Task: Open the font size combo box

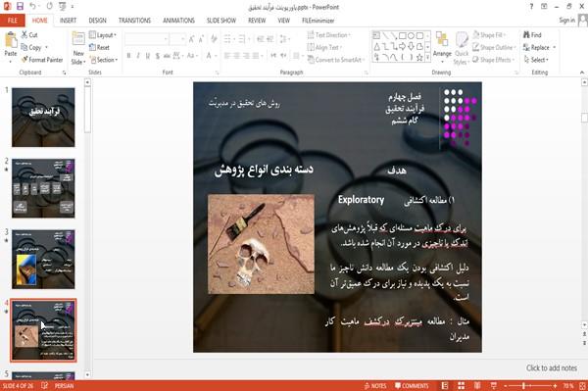Action: pyautogui.click(x=177, y=39)
